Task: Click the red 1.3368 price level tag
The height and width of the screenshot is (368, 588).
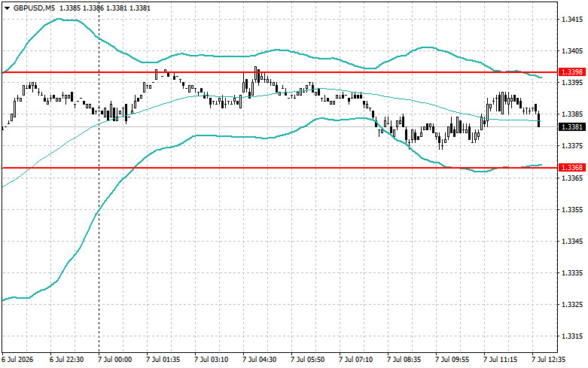Action: (572, 168)
